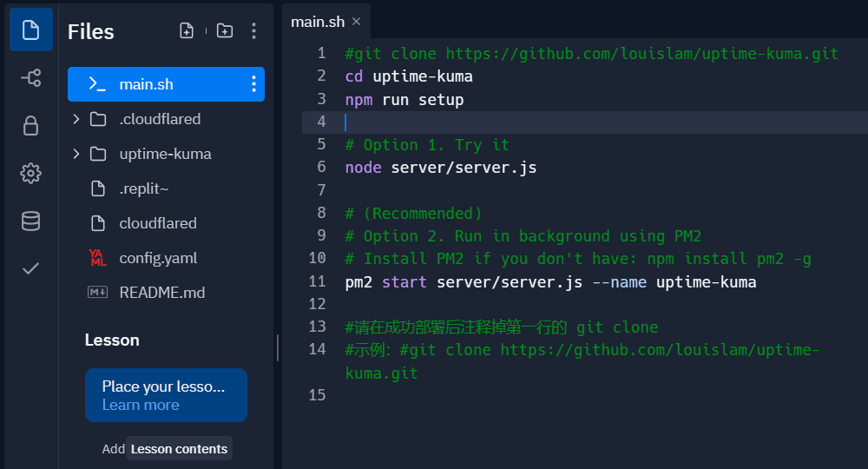This screenshot has height=469, width=868.
Task: Open the Version control sidebar icon
Action: click(x=30, y=78)
